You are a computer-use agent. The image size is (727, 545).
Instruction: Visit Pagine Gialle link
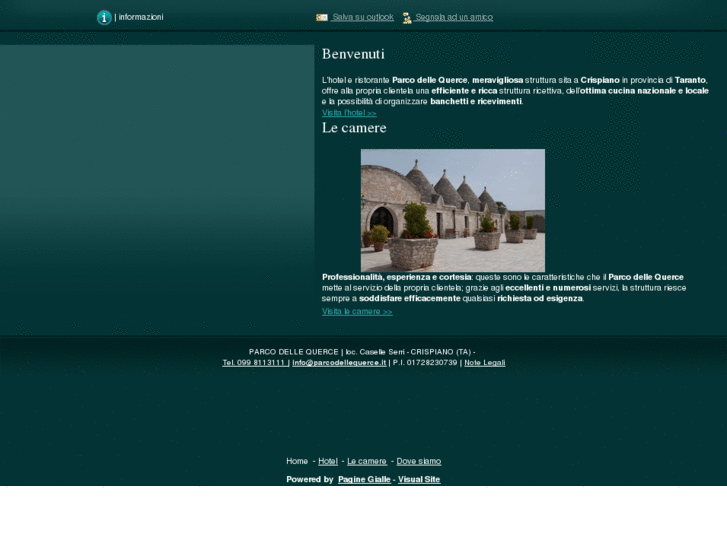click(364, 479)
